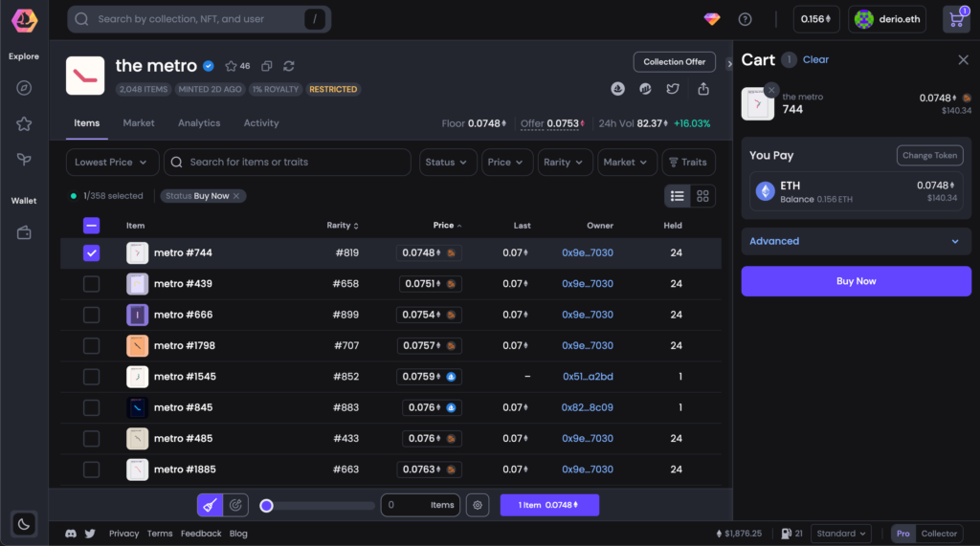Click the sweep amount slider handle
Viewport: 980px width, 546px height.
click(266, 506)
